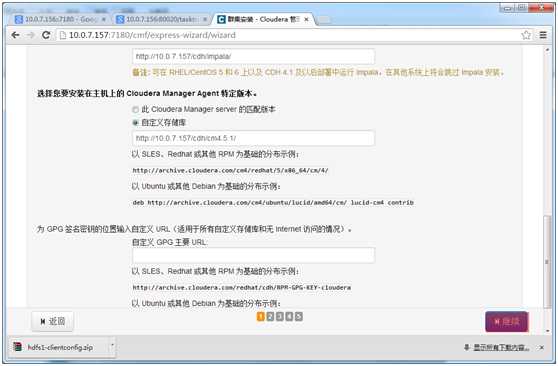The width and height of the screenshot is (558, 366).
Task: Open a new browser tab
Action: coord(324,20)
